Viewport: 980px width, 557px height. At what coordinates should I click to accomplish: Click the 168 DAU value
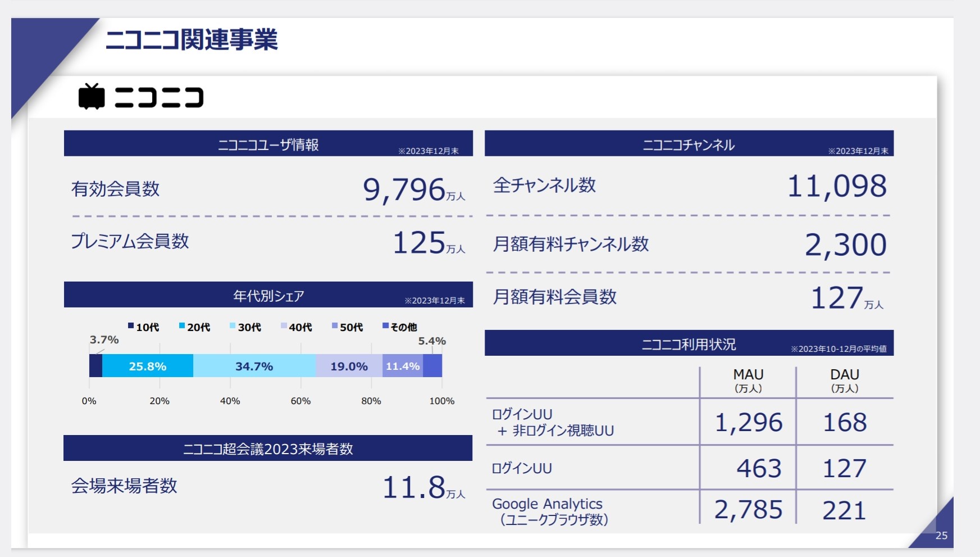coord(845,423)
